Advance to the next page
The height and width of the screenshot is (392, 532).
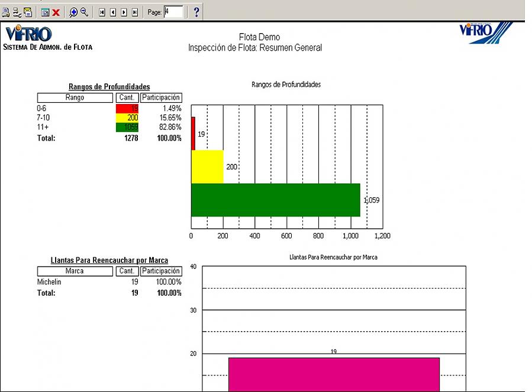pyautogui.click(x=124, y=12)
